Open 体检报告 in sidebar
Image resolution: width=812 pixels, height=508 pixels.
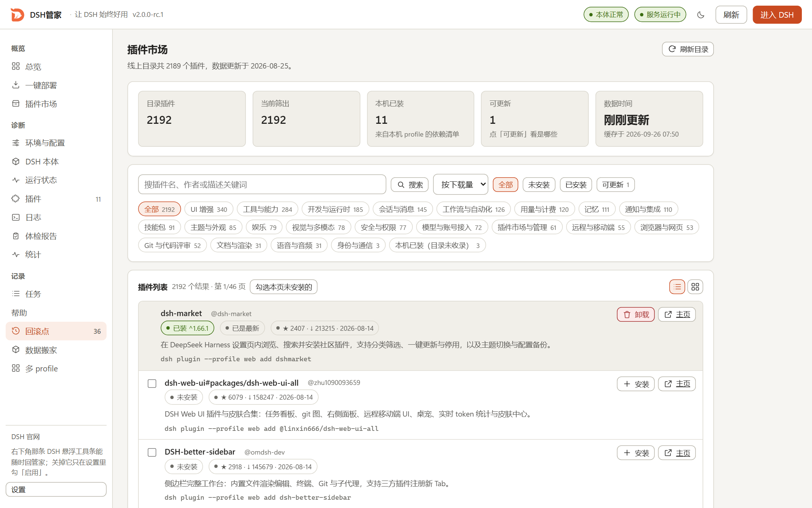(x=56, y=236)
